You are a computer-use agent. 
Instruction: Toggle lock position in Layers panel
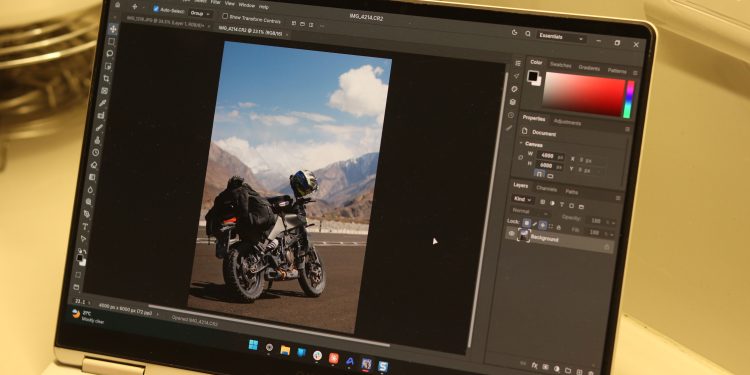pos(542,225)
